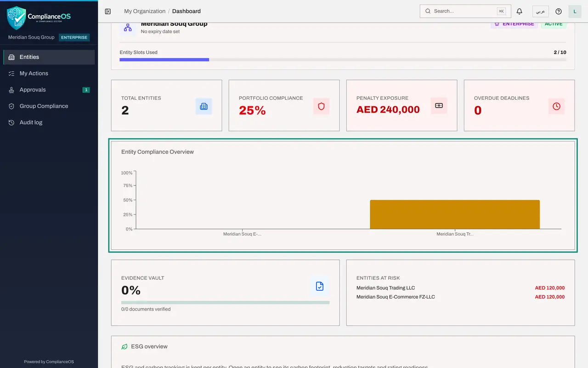
Task: Toggle the sidebar collapse icon
Action: point(108,11)
